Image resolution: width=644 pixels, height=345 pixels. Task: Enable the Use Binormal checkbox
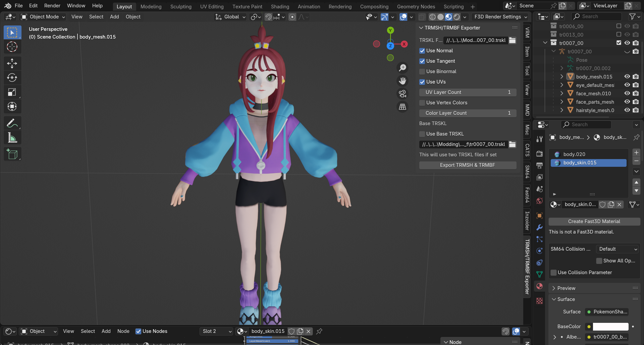[x=422, y=71]
